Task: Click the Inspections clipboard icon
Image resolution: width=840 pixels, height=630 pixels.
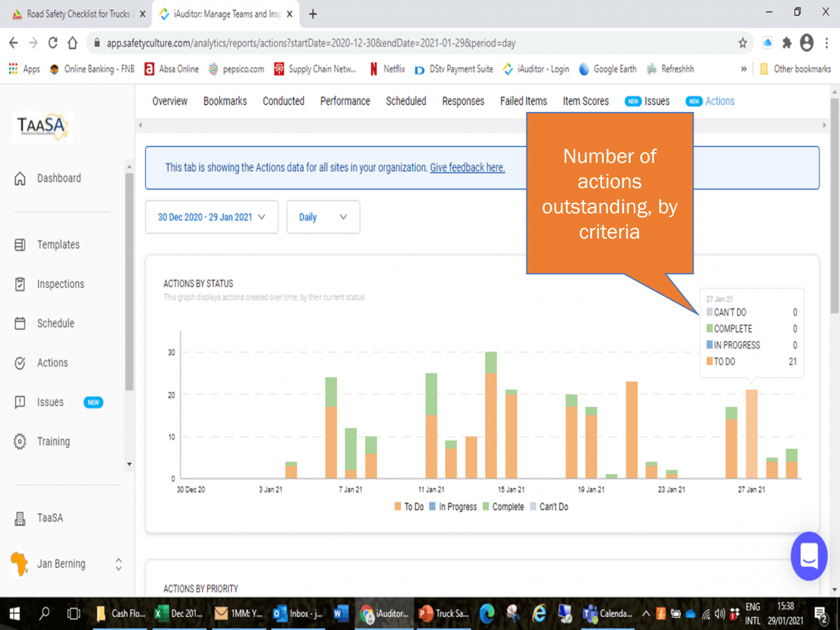Action: 20,284
